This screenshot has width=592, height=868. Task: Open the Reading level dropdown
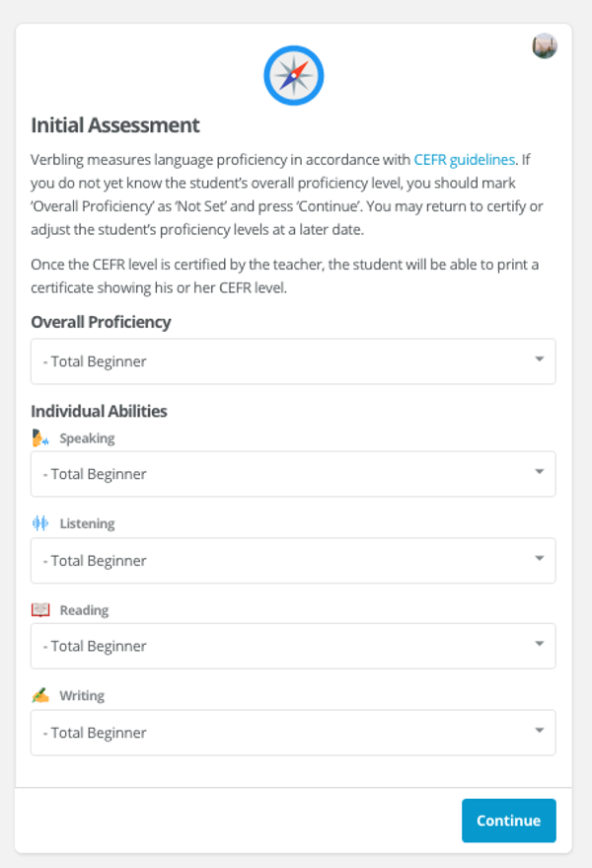tap(293, 646)
